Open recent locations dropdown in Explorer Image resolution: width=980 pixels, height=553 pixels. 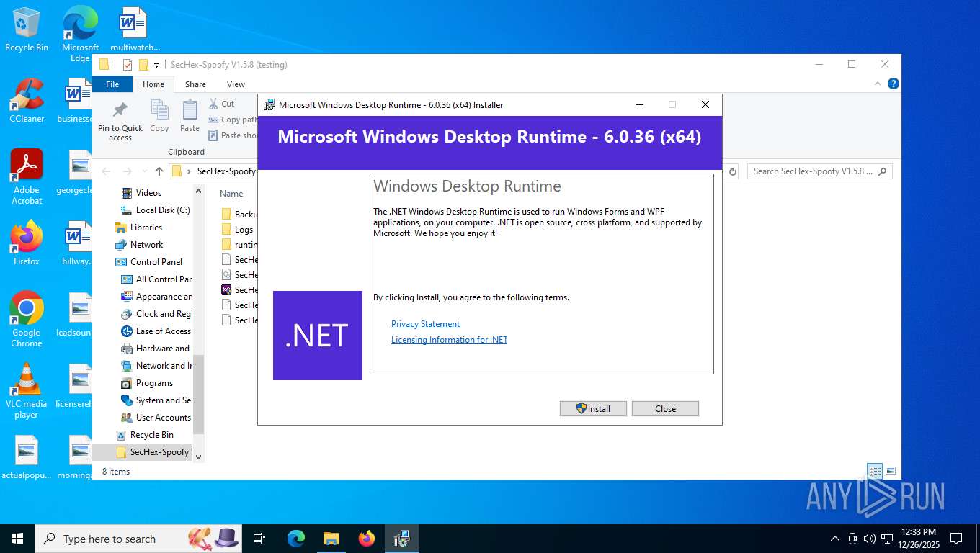pyautogui.click(x=143, y=171)
